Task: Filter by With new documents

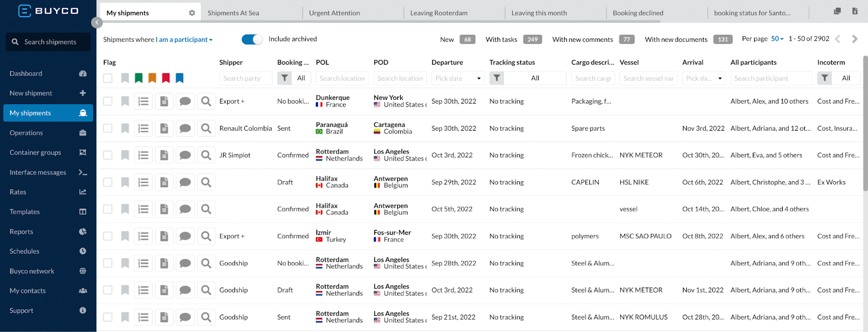Action: 688,40
